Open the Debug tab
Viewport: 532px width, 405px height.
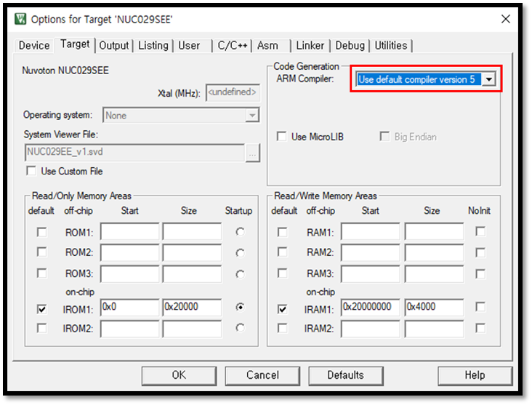(x=350, y=46)
